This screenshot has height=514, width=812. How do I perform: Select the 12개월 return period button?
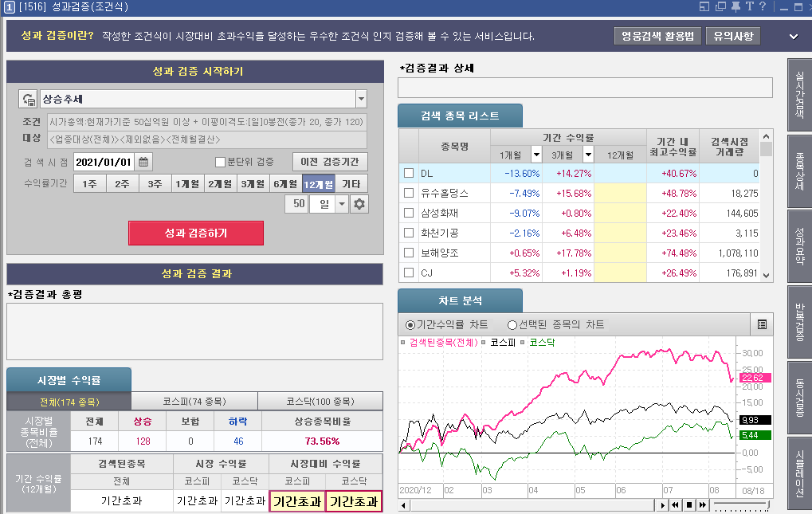point(319,184)
